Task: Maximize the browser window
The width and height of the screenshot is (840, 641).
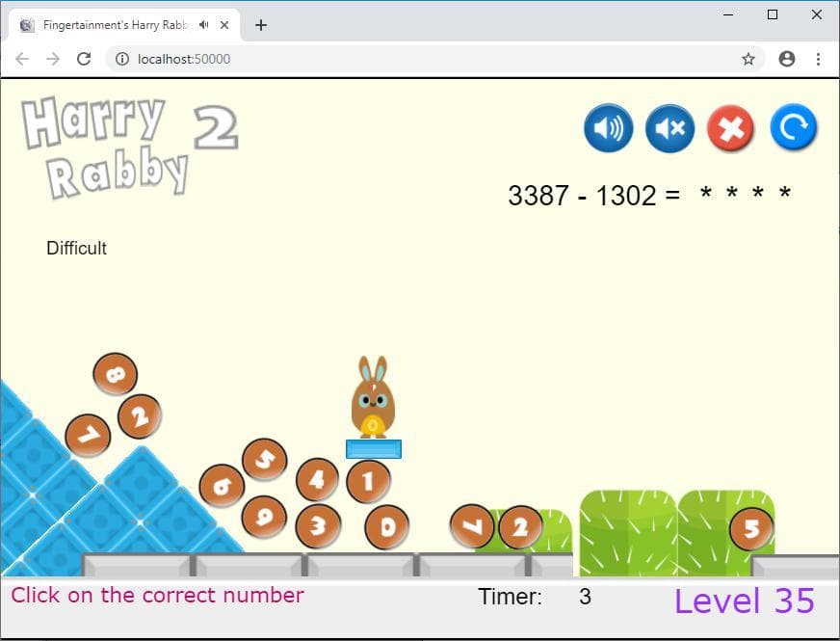Action: [x=773, y=15]
